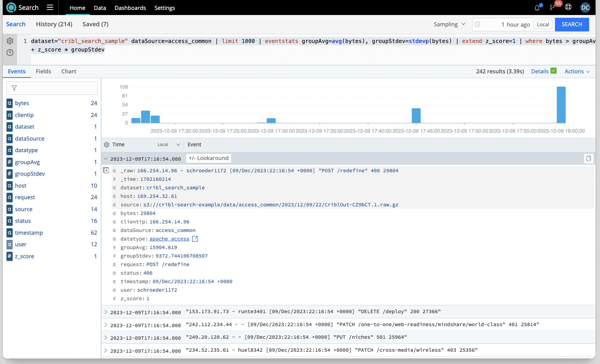Click the query help question mark icon

[10, 53]
